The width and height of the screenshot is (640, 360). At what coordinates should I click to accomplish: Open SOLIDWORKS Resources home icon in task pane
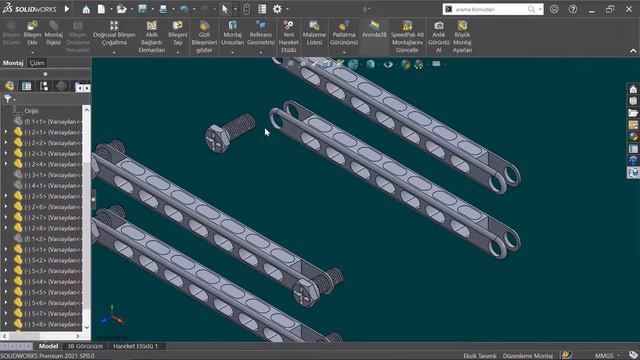(x=633, y=89)
